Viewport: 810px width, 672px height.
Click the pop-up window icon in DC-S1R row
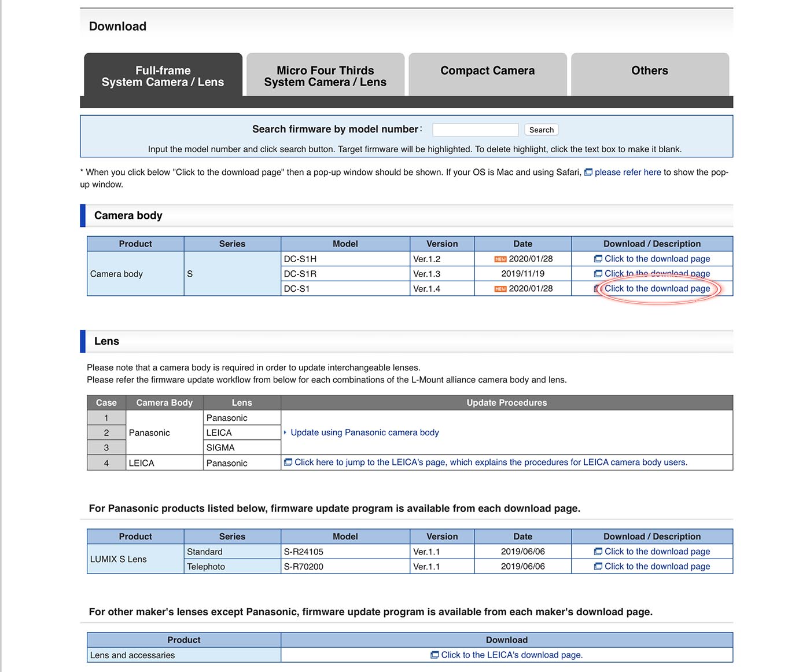click(x=598, y=274)
